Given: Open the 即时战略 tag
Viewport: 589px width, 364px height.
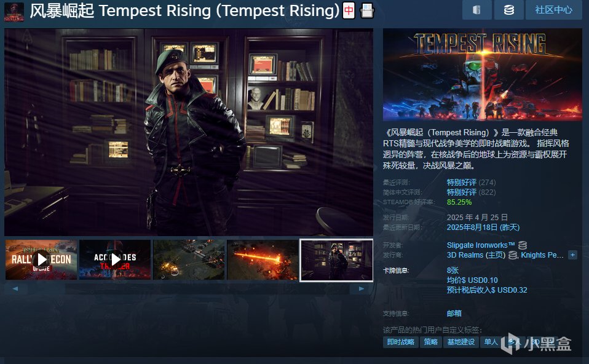Looking at the screenshot, I should (x=400, y=342).
